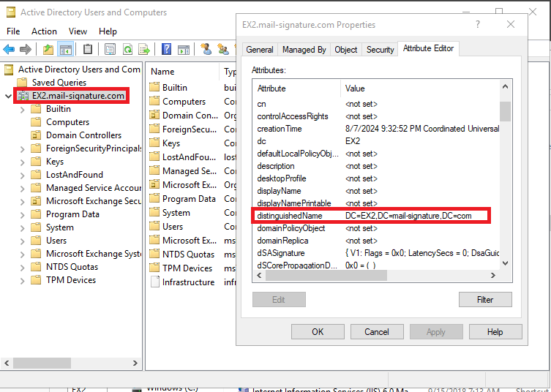Click the Export List toolbar icon

(144, 49)
